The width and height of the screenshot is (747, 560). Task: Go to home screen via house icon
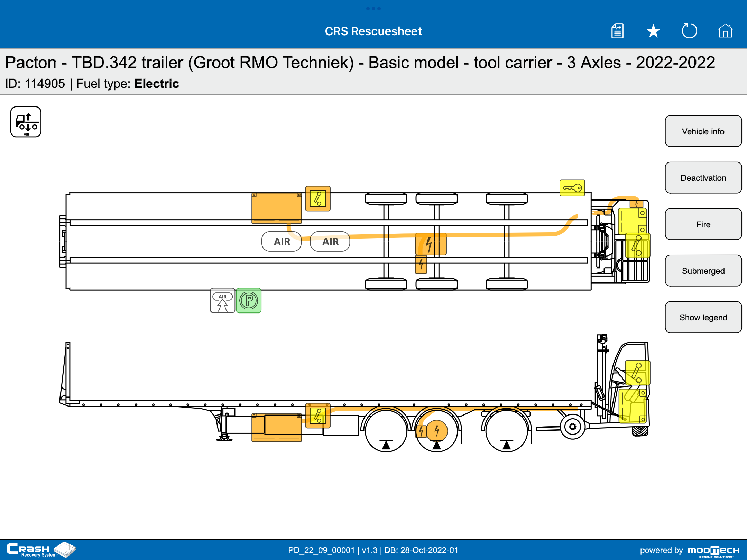(x=725, y=31)
